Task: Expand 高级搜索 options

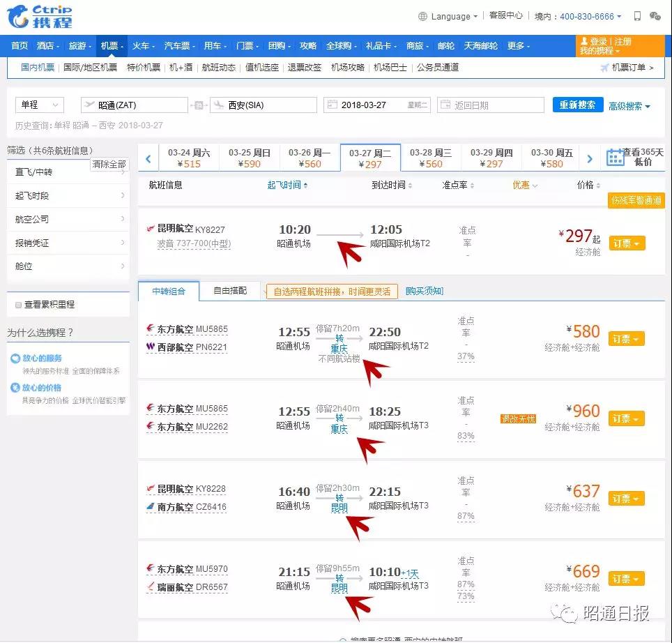Action: (x=629, y=106)
